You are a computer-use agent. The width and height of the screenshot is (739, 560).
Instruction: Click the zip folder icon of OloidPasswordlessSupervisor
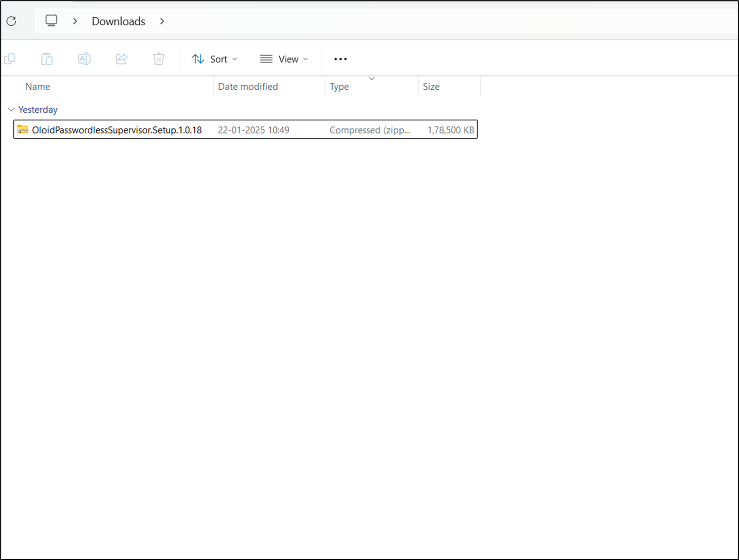pyautogui.click(x=23, y=129)
